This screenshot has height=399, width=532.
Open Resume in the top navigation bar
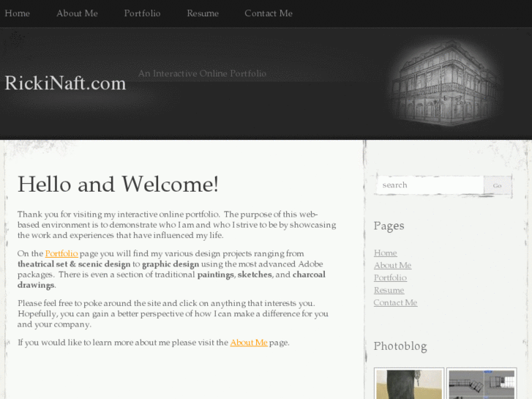point(203,13)
